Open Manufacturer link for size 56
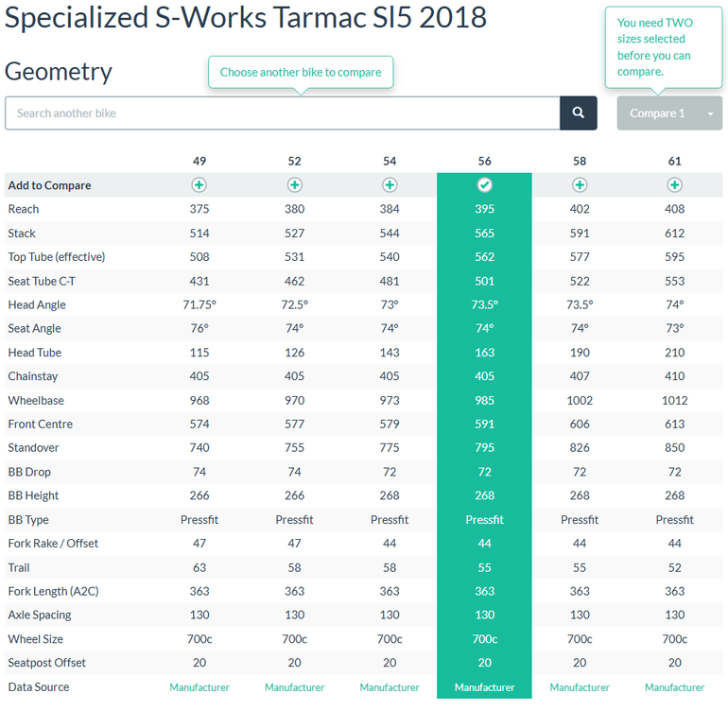728x711 pixels. point(484,686)
